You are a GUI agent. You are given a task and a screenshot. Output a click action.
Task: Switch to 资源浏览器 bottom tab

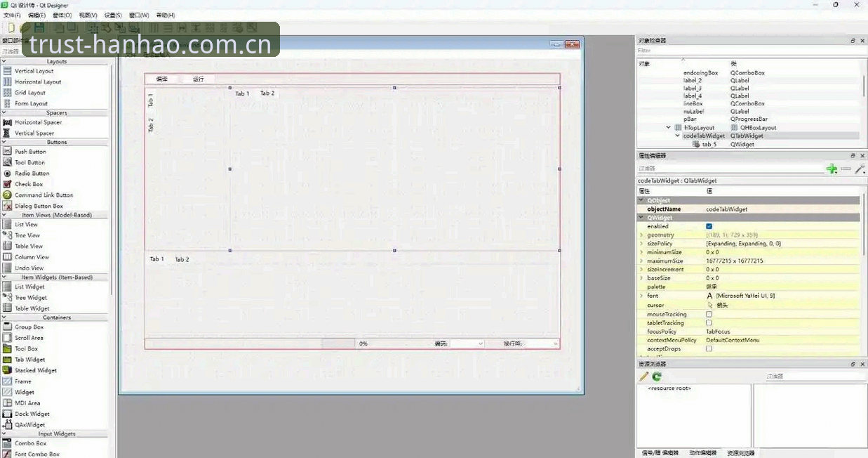(x=741, y=453)
